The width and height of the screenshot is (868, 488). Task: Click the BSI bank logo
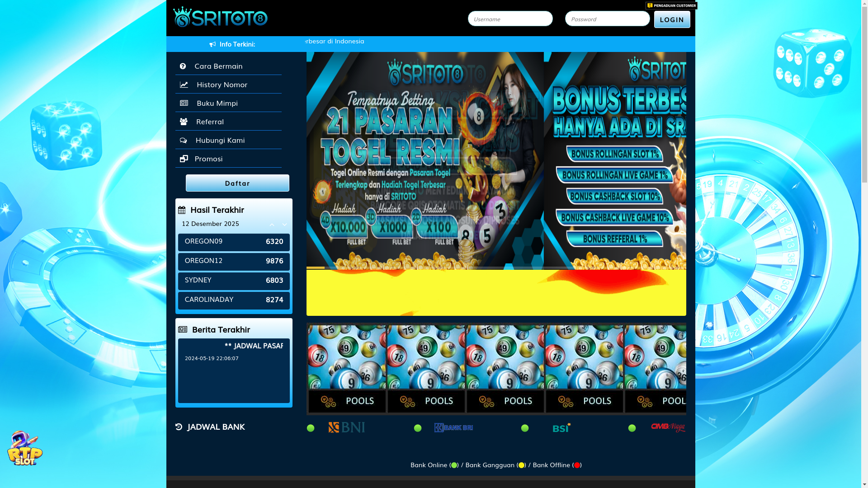(x=561, y=427)
